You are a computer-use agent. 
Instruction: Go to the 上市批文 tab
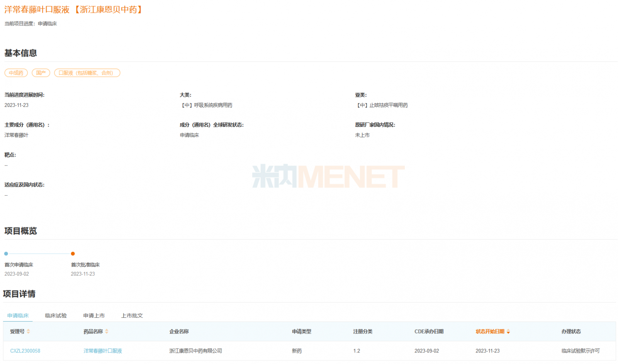[132, 315]
